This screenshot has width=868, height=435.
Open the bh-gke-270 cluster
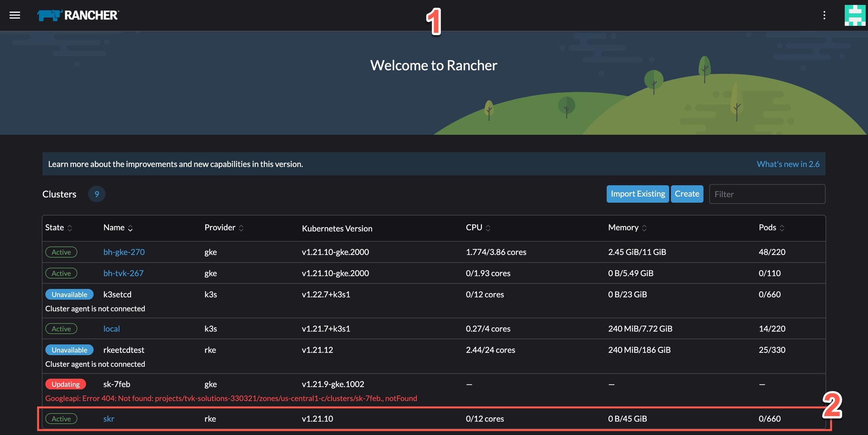(x=124, y=252)
